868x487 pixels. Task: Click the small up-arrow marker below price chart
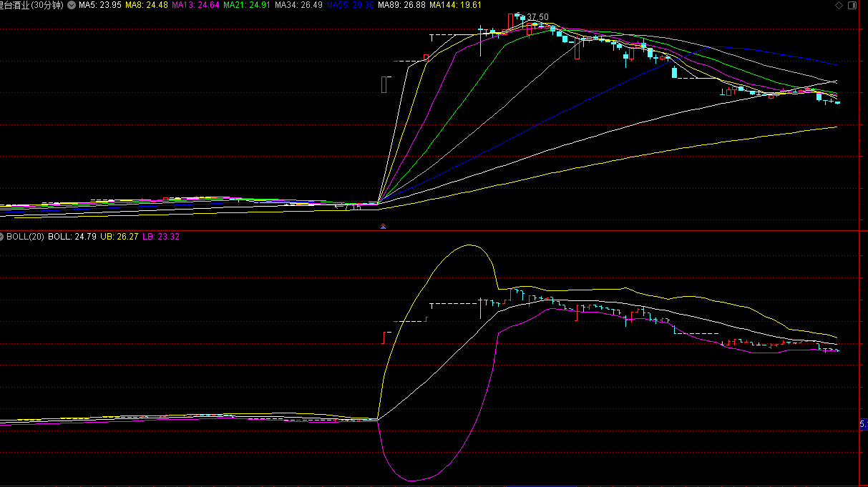tap(383, 226)
